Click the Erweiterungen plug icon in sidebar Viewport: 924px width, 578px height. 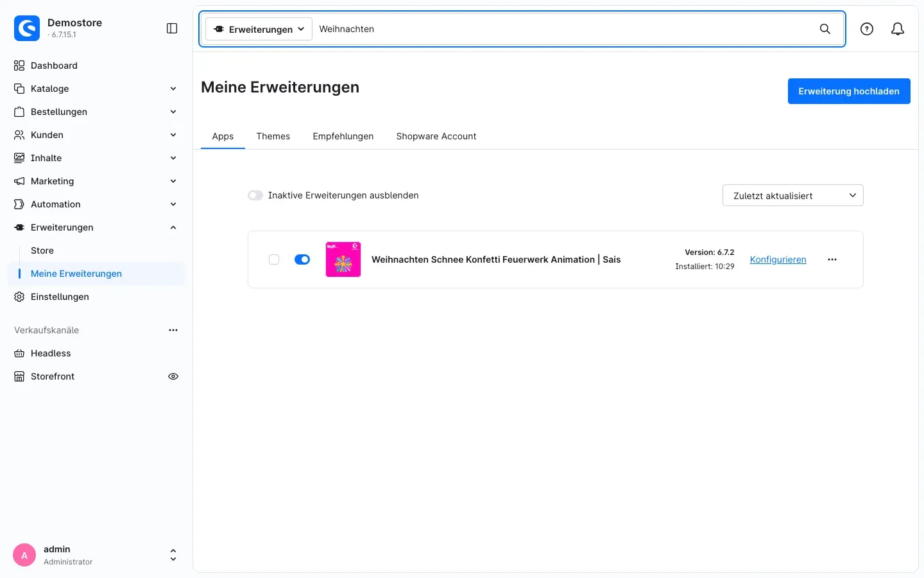19,227
